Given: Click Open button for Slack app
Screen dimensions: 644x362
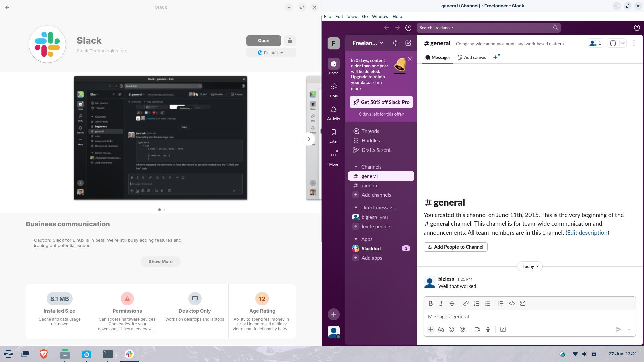Looking at the screenshot, I should click(x=263, y=41).
